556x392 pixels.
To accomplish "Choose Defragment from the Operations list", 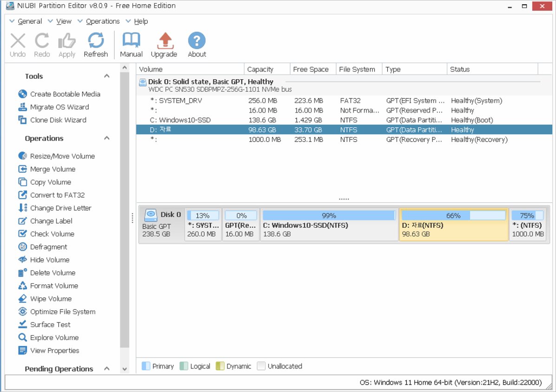I will pos(48,247).
